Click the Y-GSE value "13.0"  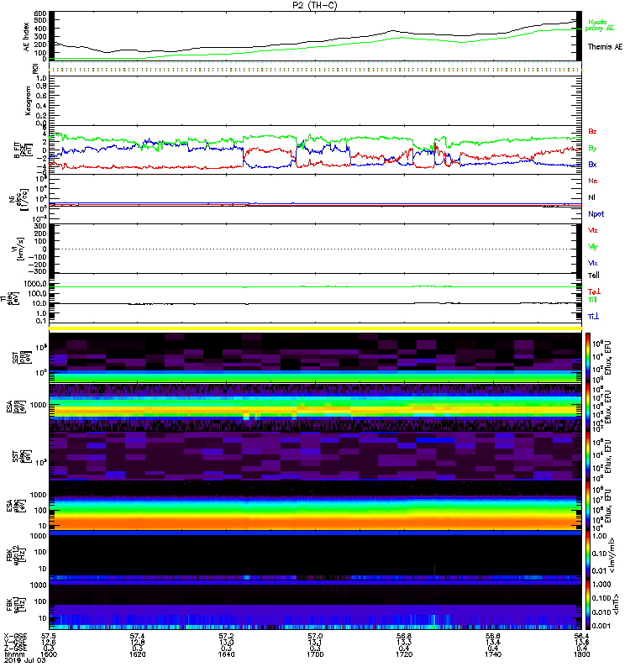[226, 643]
